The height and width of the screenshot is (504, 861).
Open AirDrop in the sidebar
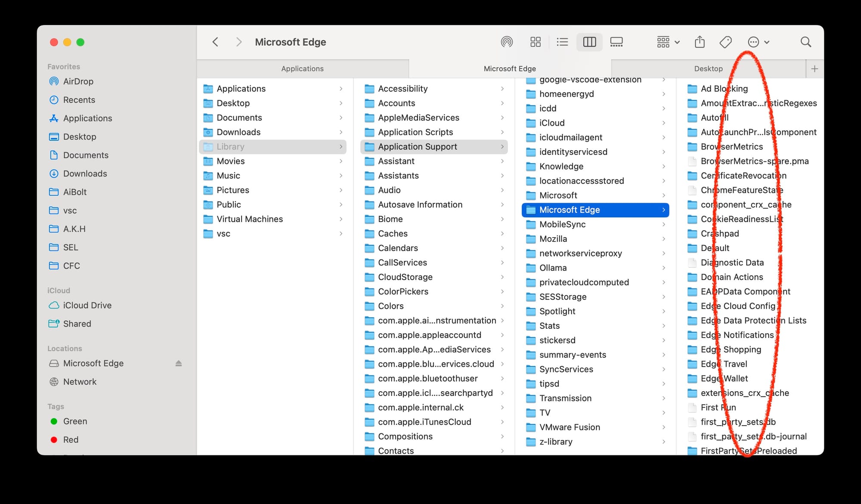pos(78,81)
